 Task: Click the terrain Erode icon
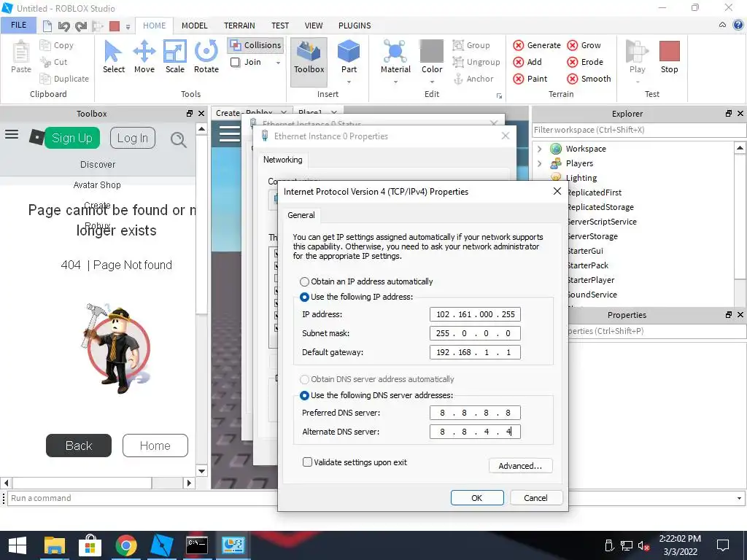(x=572, y=62)
